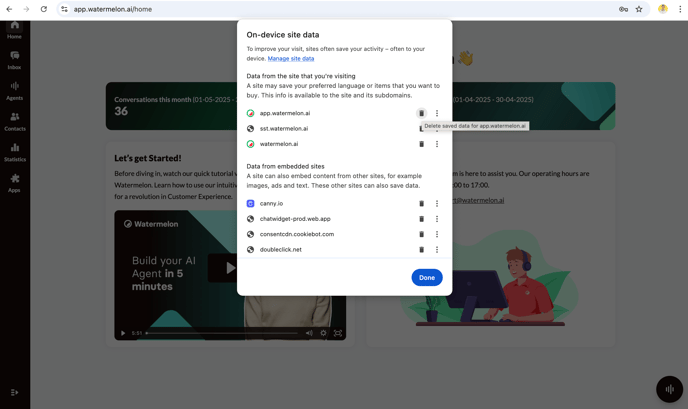Open the Chrome three-dot menu
The height and width of the screenshot is (409, 688).
680,9
